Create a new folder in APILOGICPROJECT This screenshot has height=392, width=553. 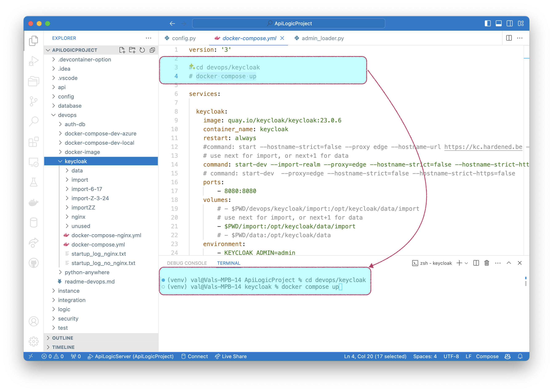(132, 50)
